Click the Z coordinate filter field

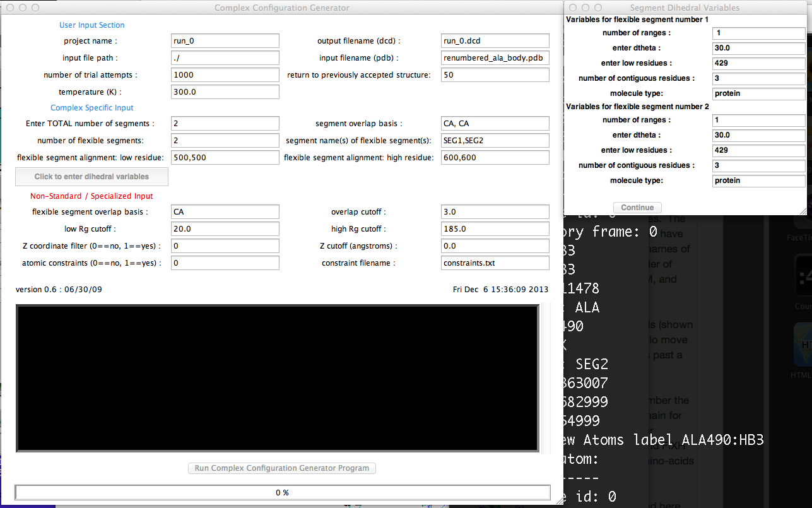coord(225,246)
